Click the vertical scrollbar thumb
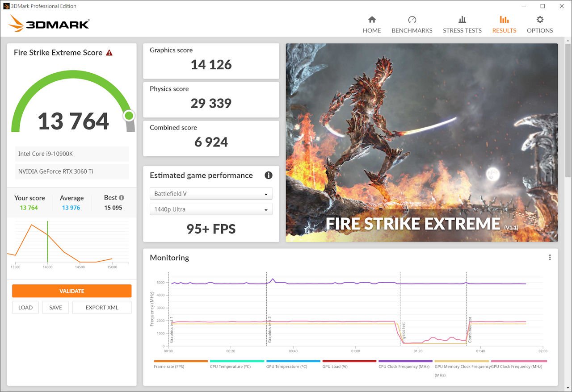This screenshot has height=392, width=572. pos(568,111)
